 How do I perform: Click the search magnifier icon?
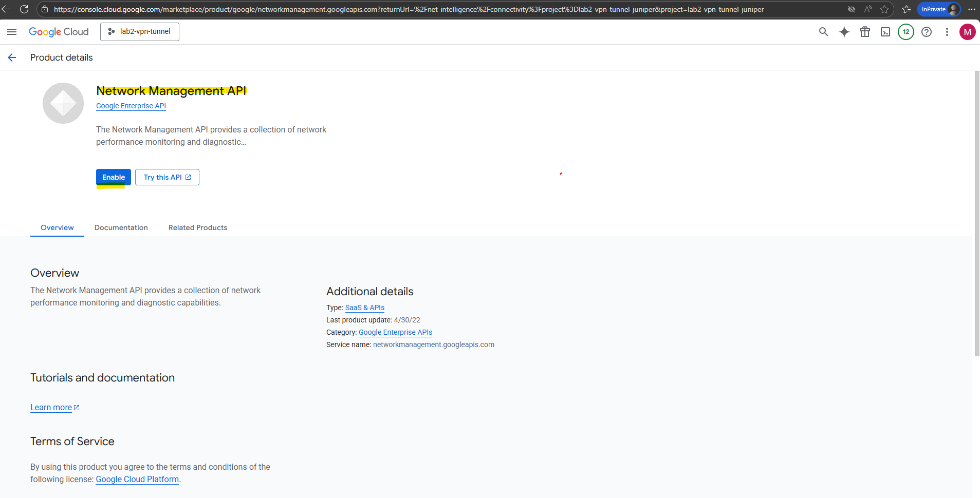pos(823,32)
